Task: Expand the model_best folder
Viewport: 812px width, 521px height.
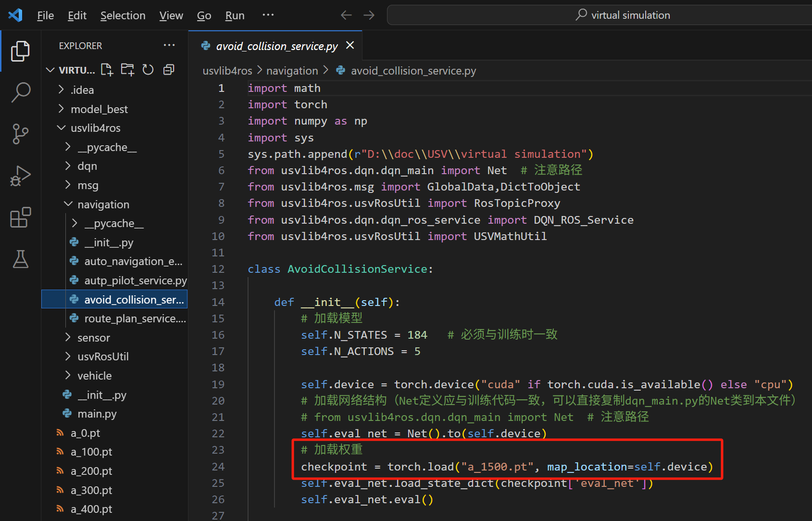Action: 99,109
